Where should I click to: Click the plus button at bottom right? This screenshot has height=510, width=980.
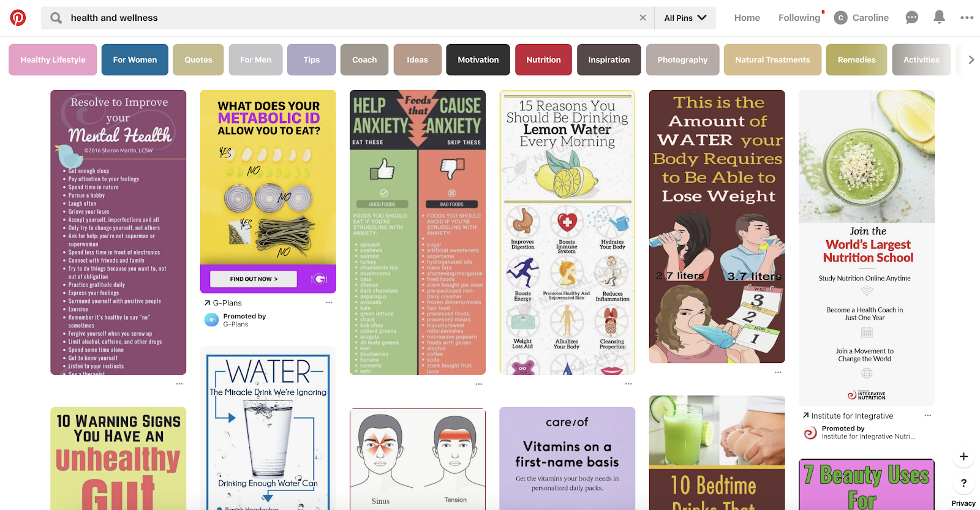(963, 457)
